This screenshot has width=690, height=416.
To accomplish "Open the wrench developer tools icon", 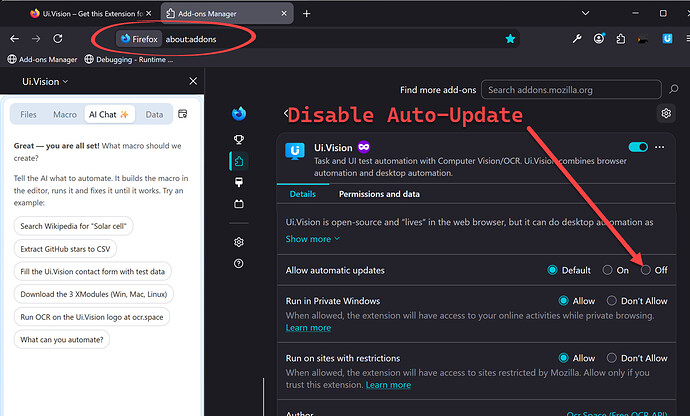I will click(577, 39).
